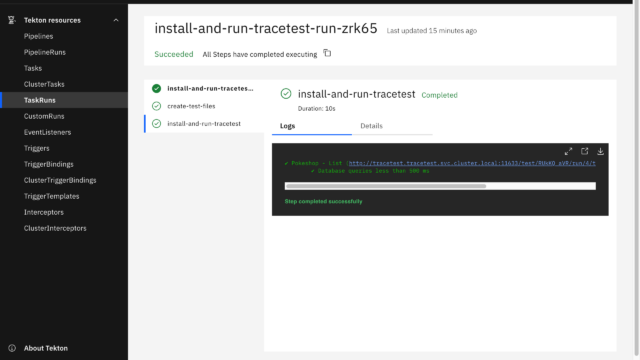Click the install-and-run-tracetest-run-zrk65 title
Image resolution: width=640 pixels, height=360 pixels.
coord(266,29)
